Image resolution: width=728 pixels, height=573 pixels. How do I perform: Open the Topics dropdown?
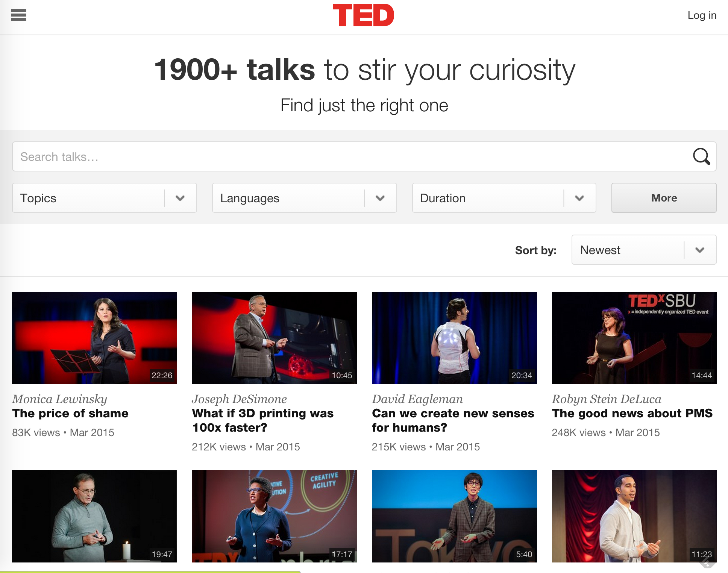click(x=105, y=198)
